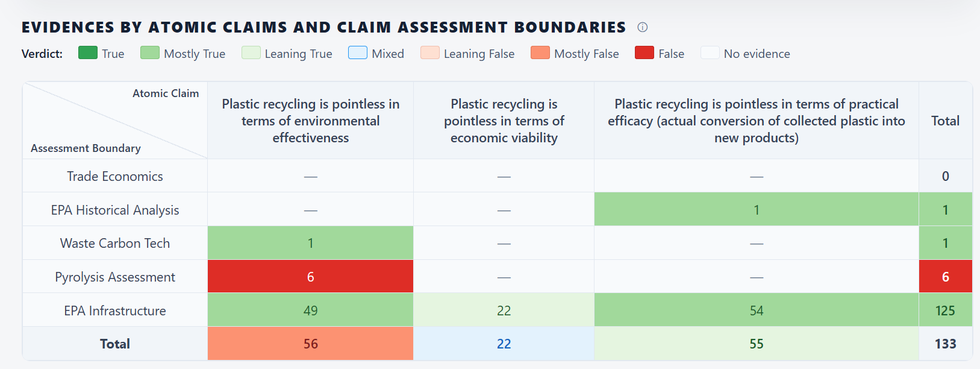The height and width of the screenshot is (369, 980).
Task: Click the environmental effectiveness column header
Action: 310,121
